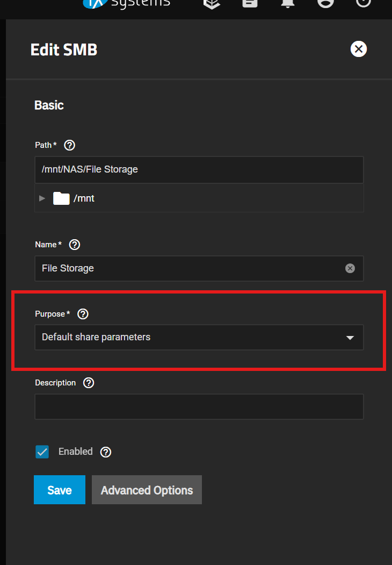
Task: Save the SMB share settings
Action: click(x=60, y=490)
